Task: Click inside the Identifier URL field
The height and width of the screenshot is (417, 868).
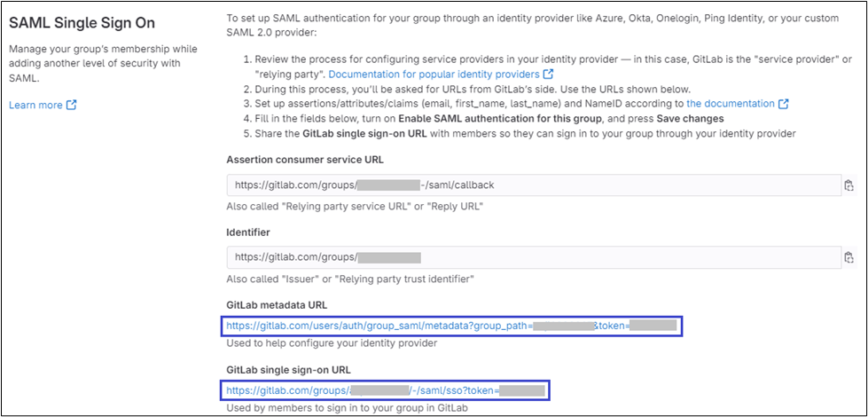Action: [x=532, y=257]
